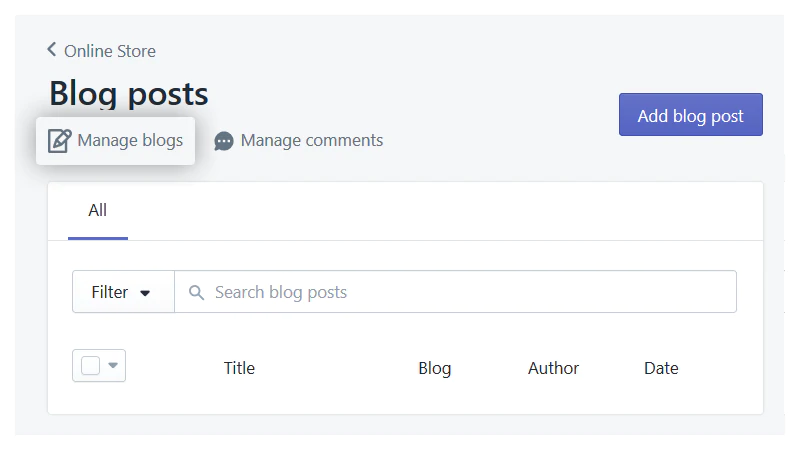Screen dimensions: 800x452
Task: Click the Title column header
Action: pos(239,368)
